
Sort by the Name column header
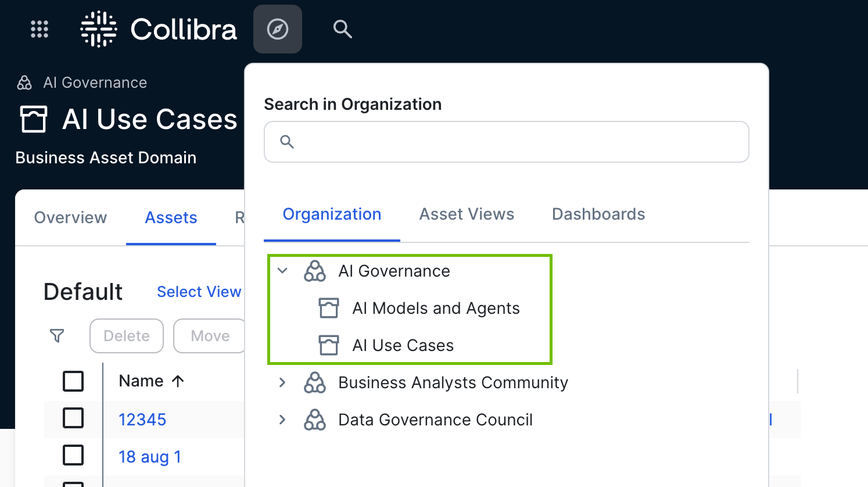tap(141, 381)
